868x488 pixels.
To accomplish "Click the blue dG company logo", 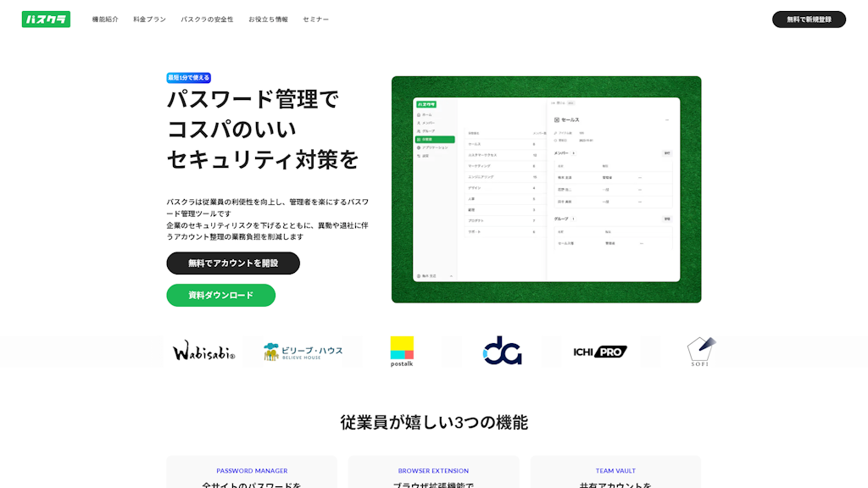I will pyautogui.click(x=502, y=351).
